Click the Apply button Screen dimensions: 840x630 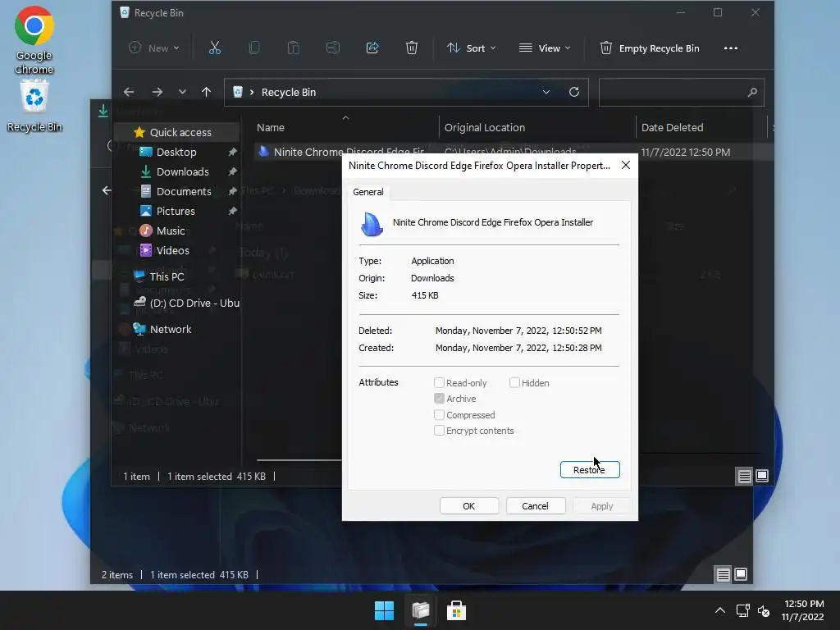pos(601,505)
